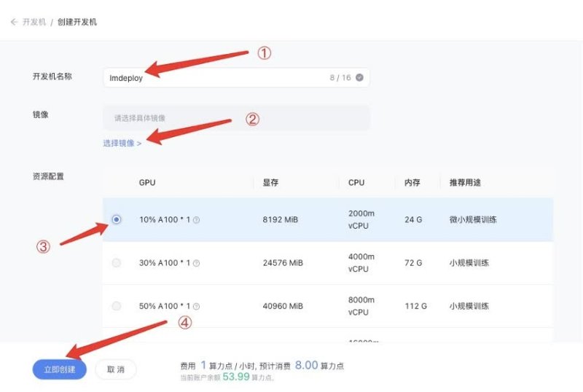Click the help icon next to 10% A100 * 1
The image size is (583, 392).
(196, 220)
